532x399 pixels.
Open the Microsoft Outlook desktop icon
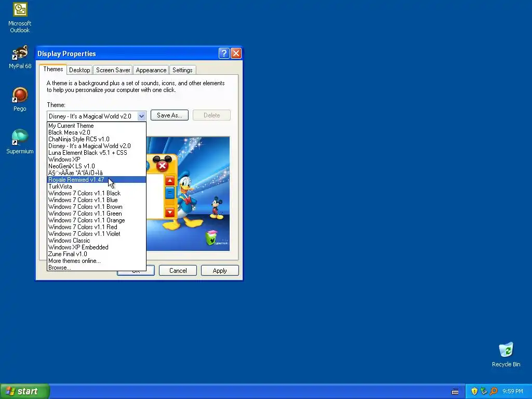pyautogui.click(x=20, y=18)
